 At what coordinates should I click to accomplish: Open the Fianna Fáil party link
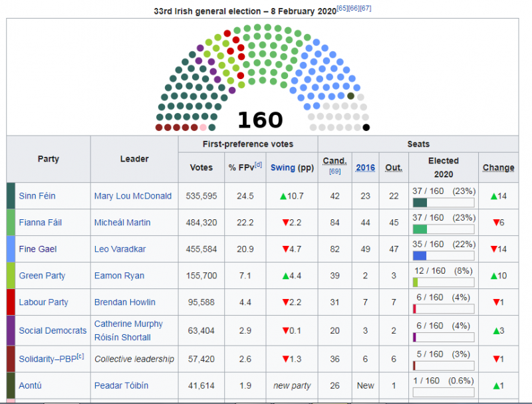point(41,223)
